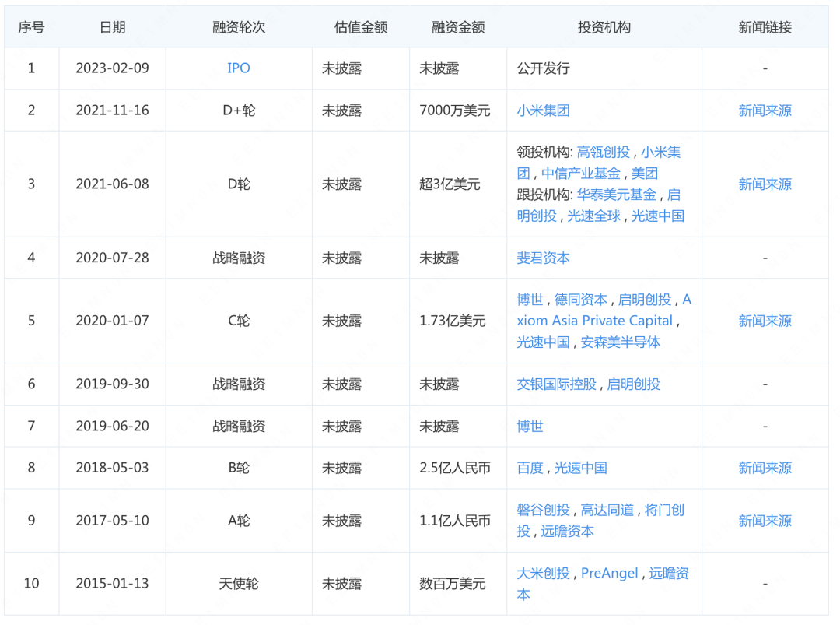Select the A轮 round cell

[x=239, y=521]
